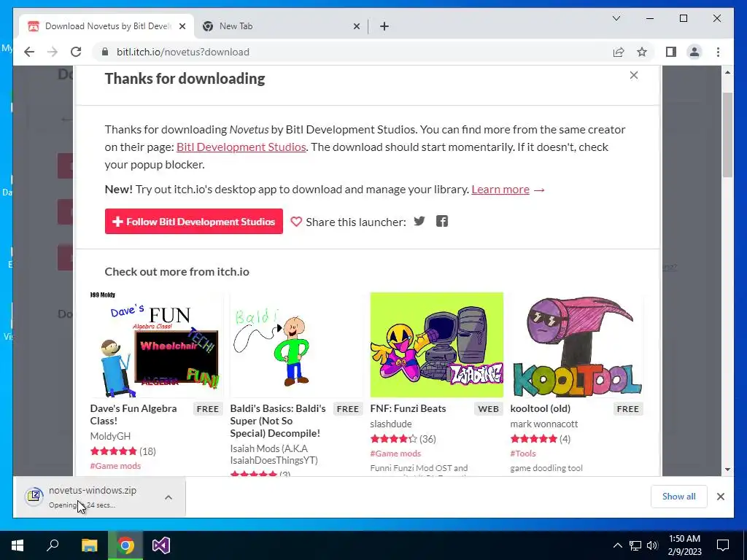
Task: Share launcher on Facebook
Action: 442,222
